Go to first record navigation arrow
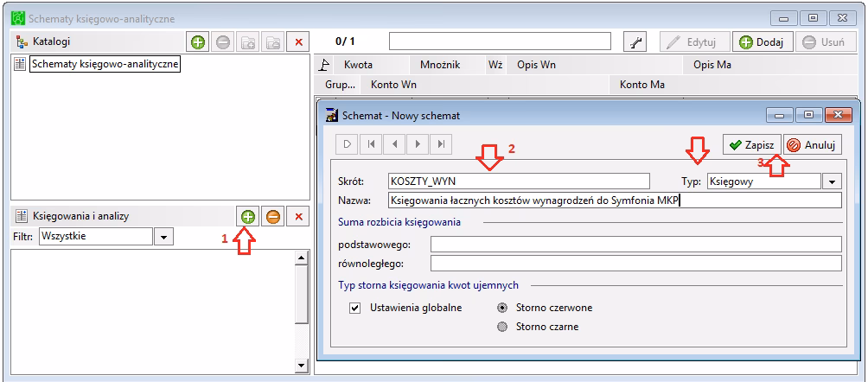 pos(370,144)
